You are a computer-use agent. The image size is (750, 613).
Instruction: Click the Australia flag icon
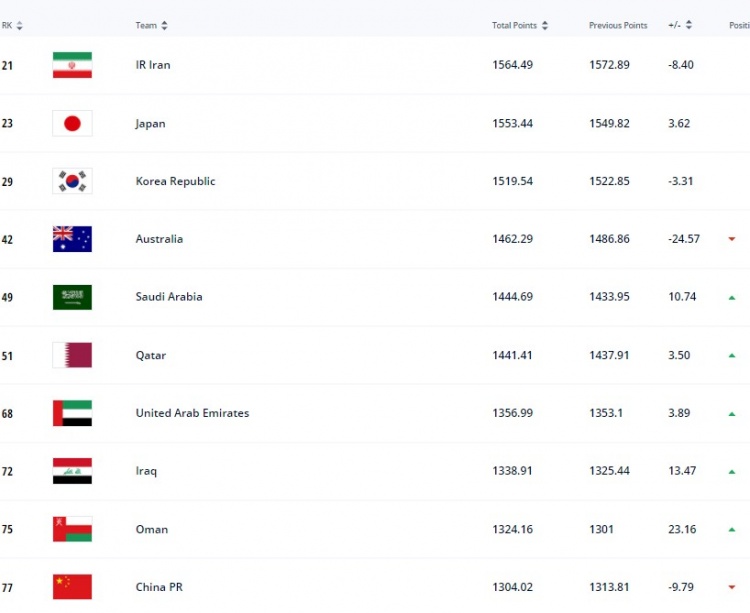point(72,239)
